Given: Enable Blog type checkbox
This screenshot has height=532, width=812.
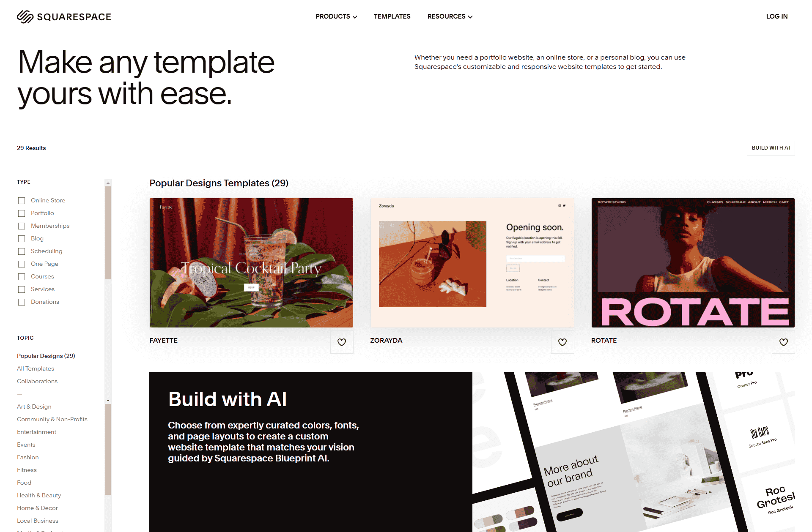Looking at the screenshot, I should coord(22,238).
